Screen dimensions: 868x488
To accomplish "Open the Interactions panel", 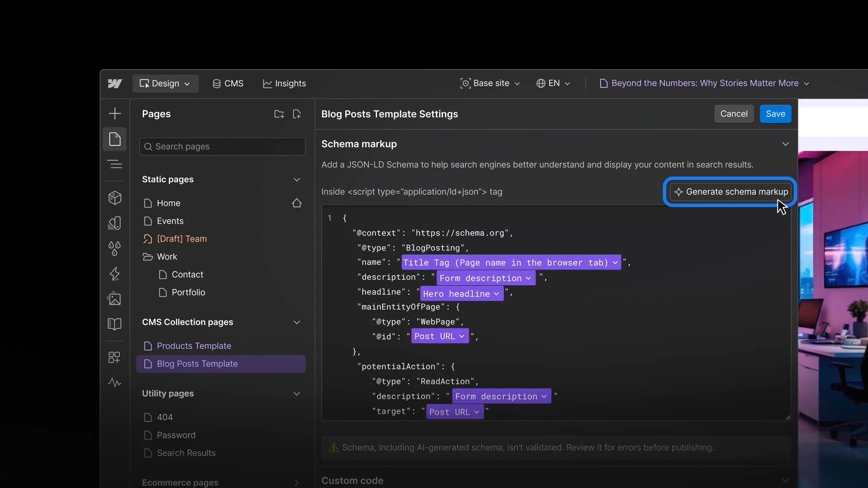I will coord(115,273).
